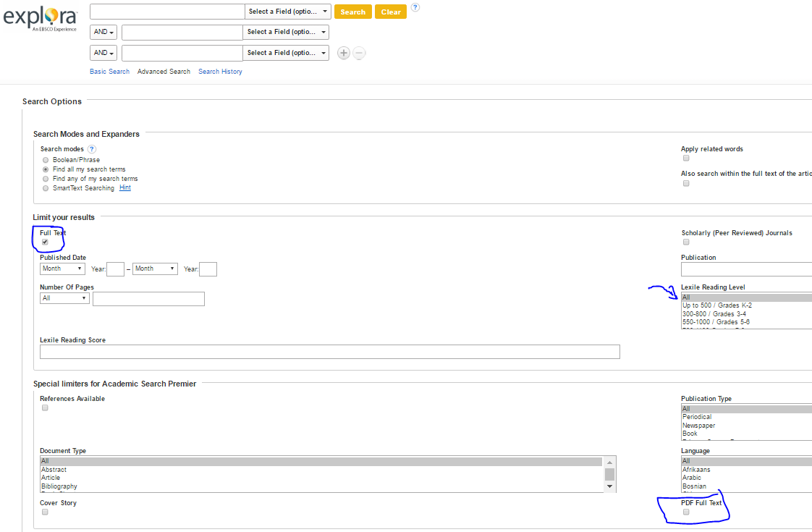
Task: Remove a search row with minus icon
Action: pos(359,53)
